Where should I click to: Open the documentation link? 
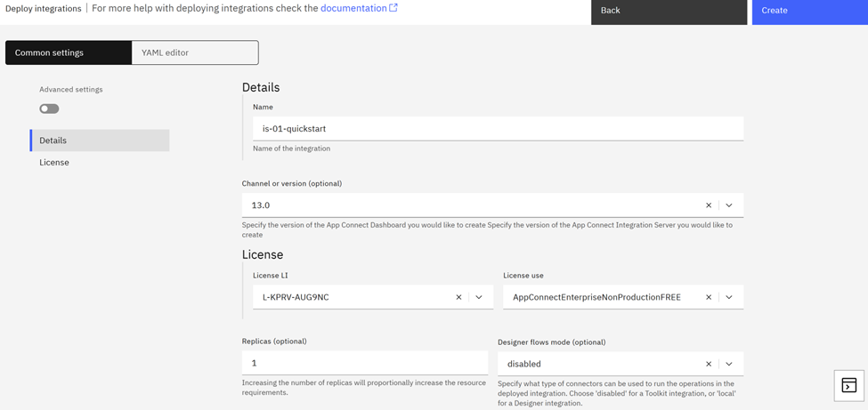pyautogui.click(x=353, y=8)
